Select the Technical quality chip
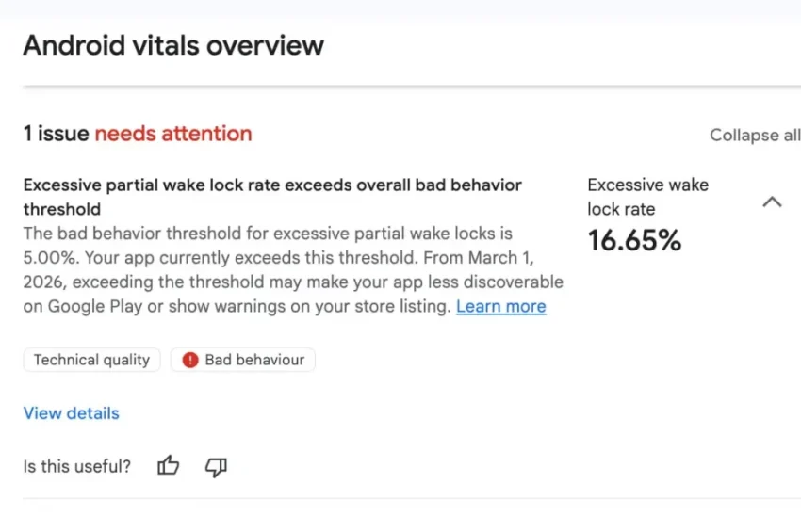 pyautogui.click(x=91, y=360)
